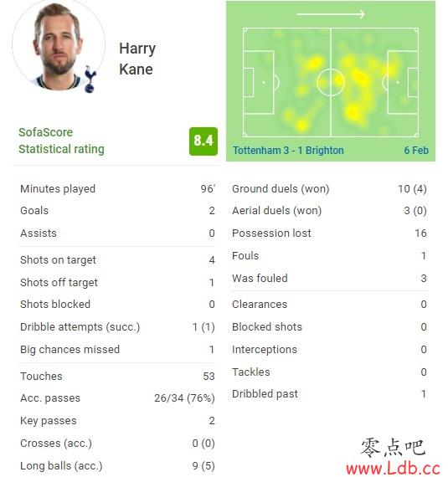Click the Chinese characters watermark logo
448x477 pixels.
[393, 447]
